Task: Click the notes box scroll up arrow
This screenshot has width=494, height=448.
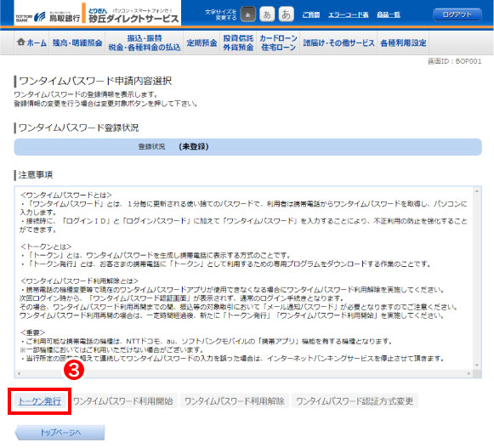Action: (x=477, y=191)
